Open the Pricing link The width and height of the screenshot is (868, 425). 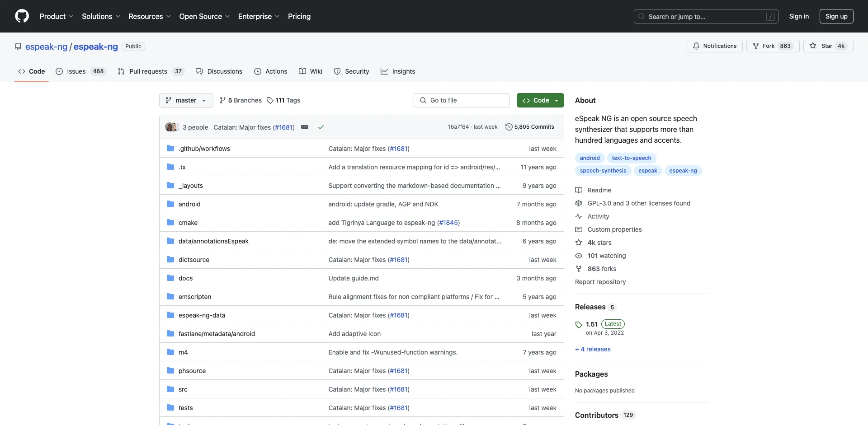[299, 16]
